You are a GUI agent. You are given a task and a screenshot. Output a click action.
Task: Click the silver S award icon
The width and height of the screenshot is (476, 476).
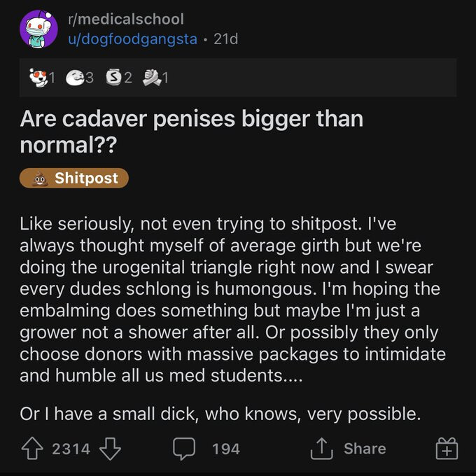[113, 78]
